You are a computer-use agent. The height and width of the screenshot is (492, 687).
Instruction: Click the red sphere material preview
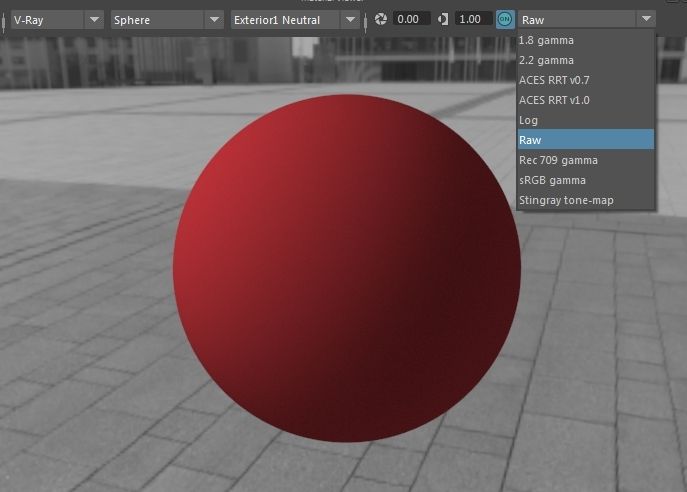[347, 268]
